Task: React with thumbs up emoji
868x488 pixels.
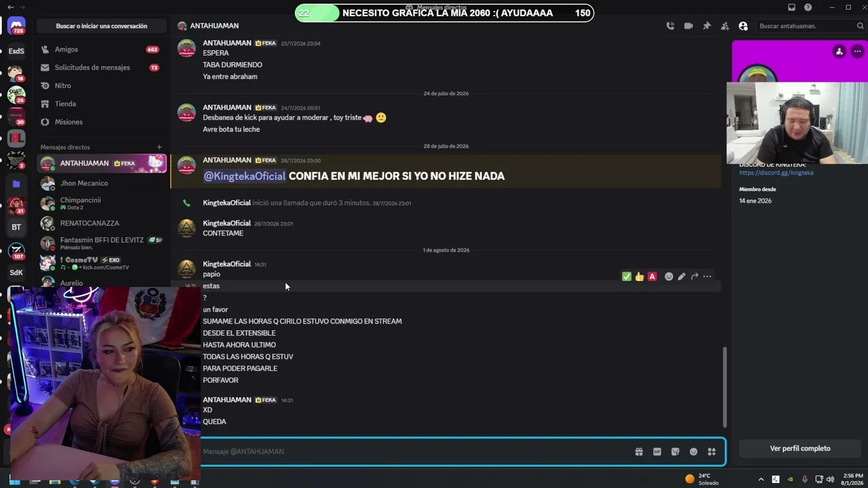Action: (639, 277)
